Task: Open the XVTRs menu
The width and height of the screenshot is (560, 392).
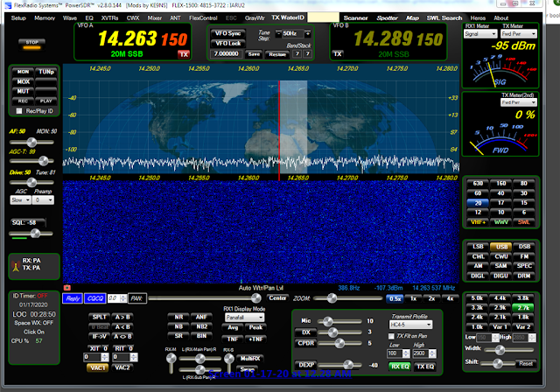Action: (x=109, y=17)
